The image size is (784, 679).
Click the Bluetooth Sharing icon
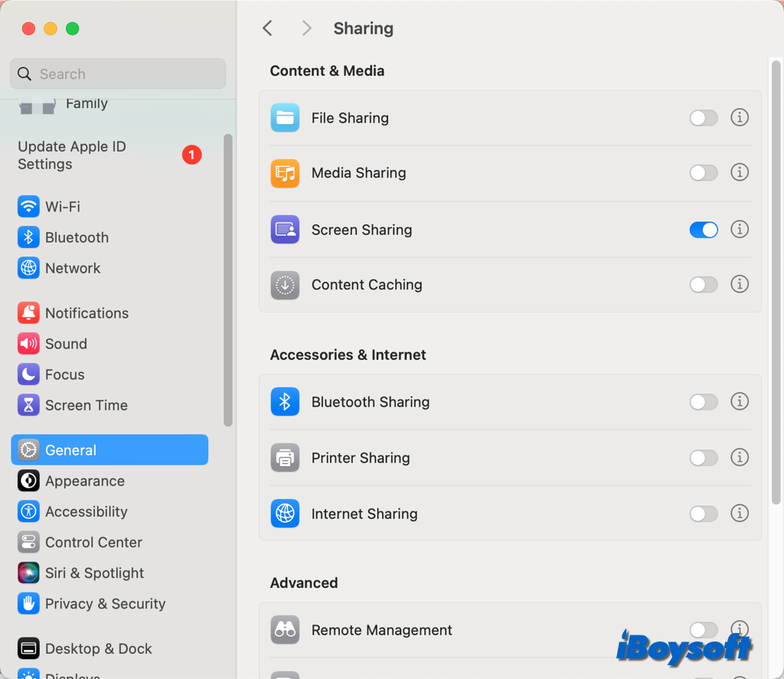(285, 402)
